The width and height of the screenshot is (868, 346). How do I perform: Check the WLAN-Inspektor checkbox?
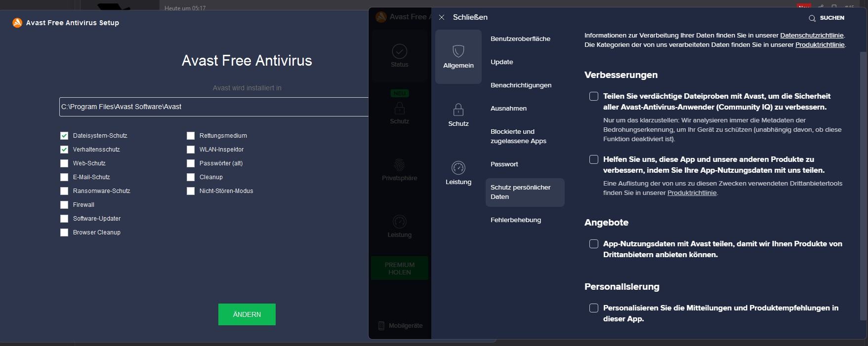pos(191,150)
